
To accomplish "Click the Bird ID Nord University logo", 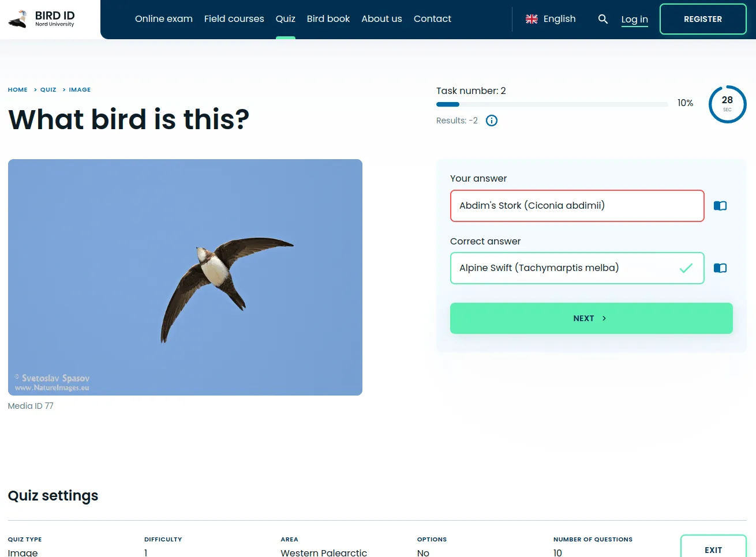I will pyautogui.click(x=42, y=19).
